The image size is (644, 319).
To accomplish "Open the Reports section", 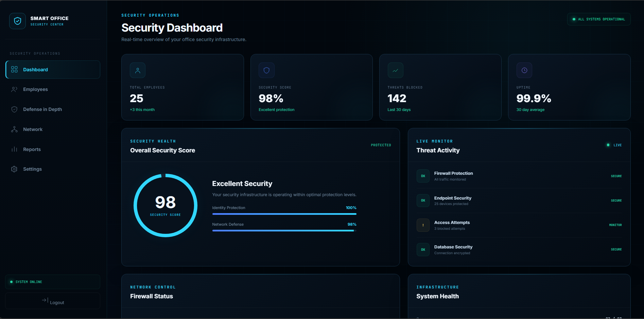I will click(53, 149).
